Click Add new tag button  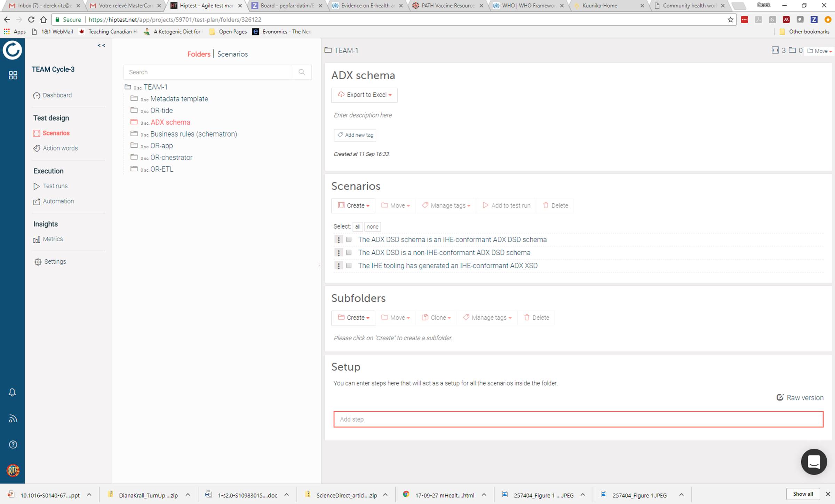click(355, 135)
